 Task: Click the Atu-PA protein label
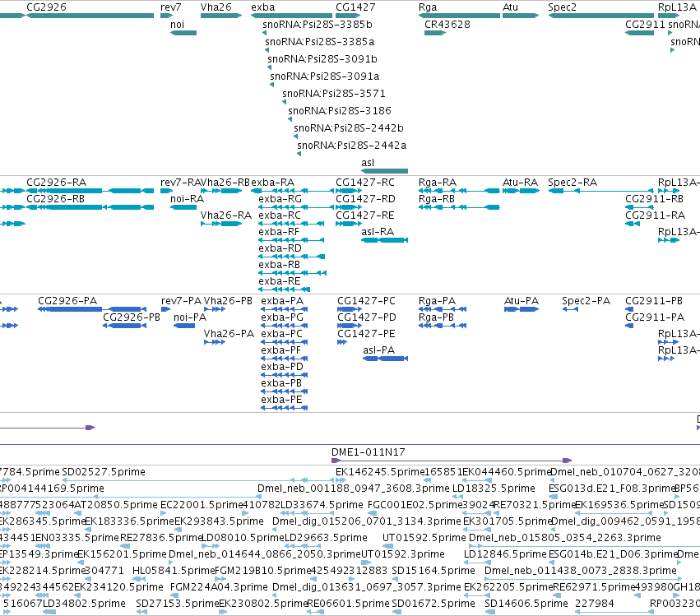tap(522, 301)
